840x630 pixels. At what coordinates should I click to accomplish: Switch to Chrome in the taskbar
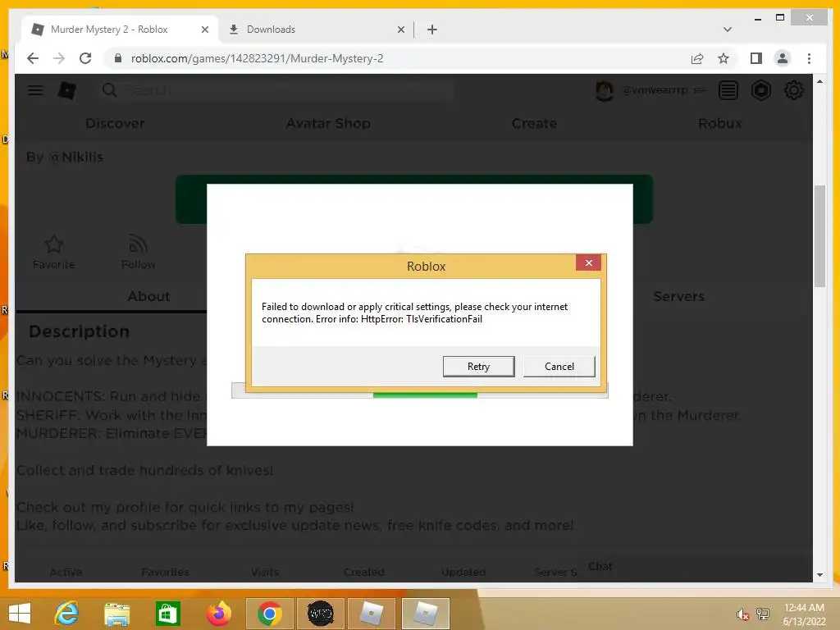pos(269,614)
